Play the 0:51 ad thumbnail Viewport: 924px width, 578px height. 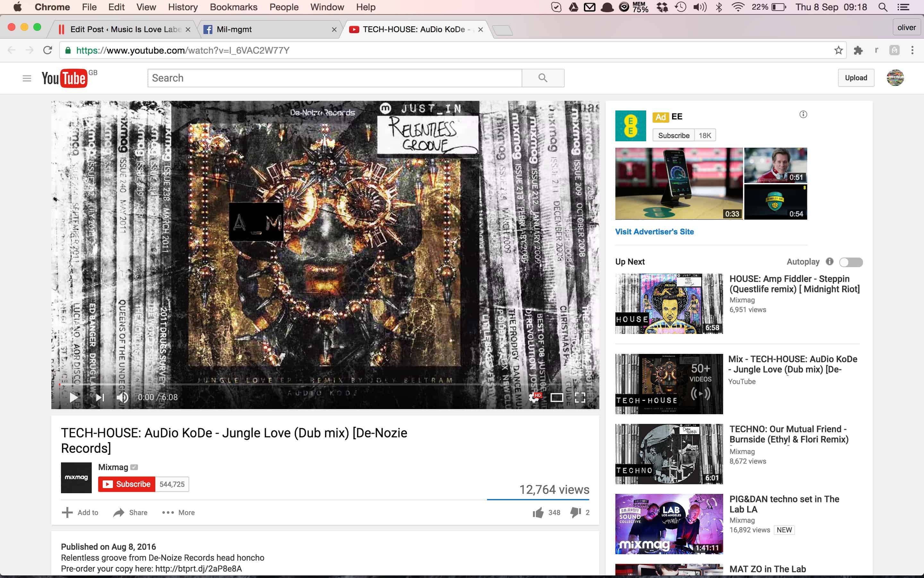click(775, 165)
